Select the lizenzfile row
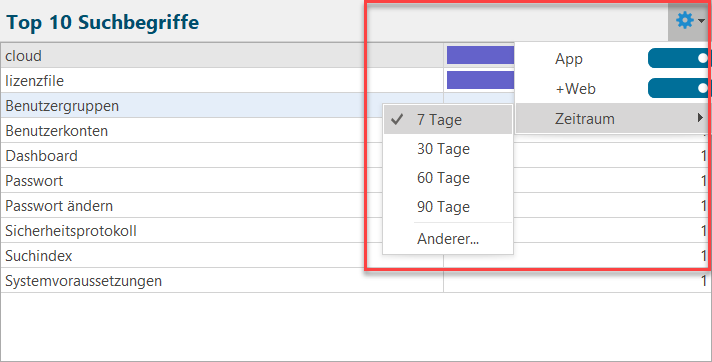 click(222, 80)
